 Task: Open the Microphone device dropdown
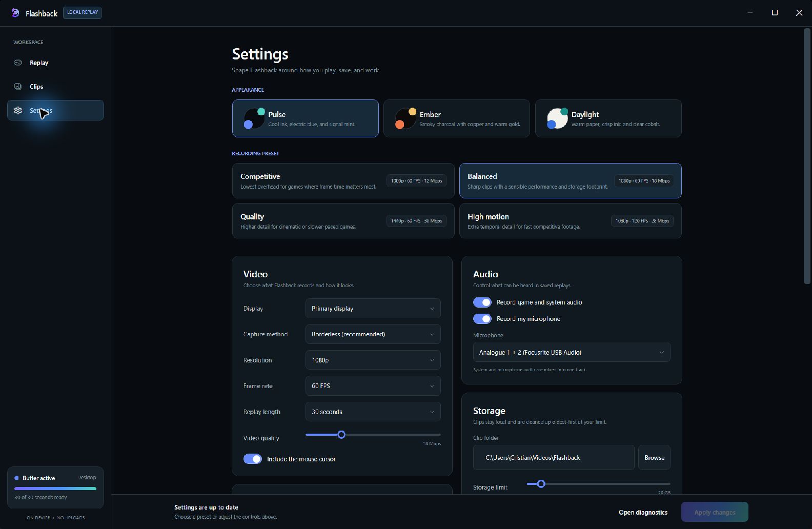click(572, 352)
